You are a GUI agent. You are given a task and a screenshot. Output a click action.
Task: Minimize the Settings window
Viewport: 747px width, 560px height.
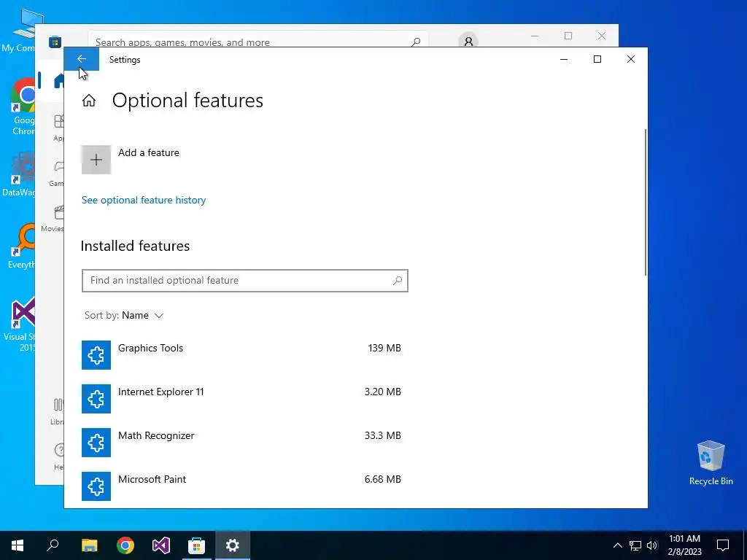tap(564, 59)
